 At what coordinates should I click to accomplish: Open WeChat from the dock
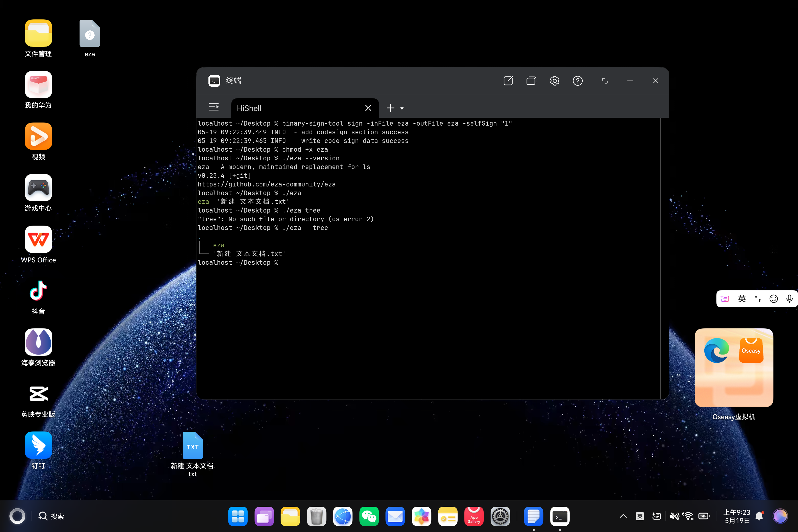(x=369, y=516)
